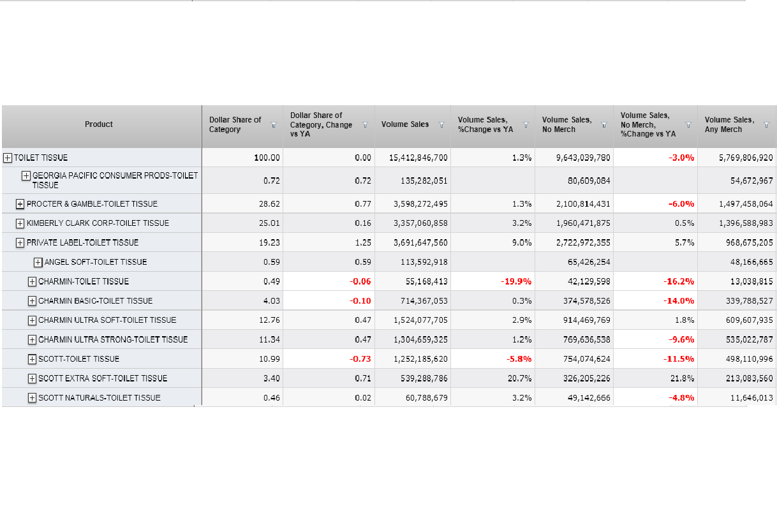Image resolution: width=777 pixels, height=532 pixels.
Task: Expand Scott Extra Soft row
Action: [x=33, y=378]
